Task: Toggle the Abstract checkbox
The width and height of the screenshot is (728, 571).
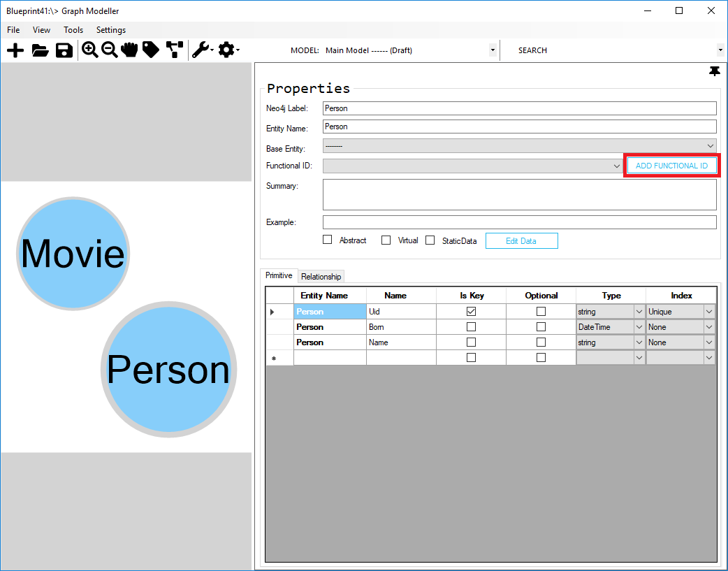Action: coord(328,240)
